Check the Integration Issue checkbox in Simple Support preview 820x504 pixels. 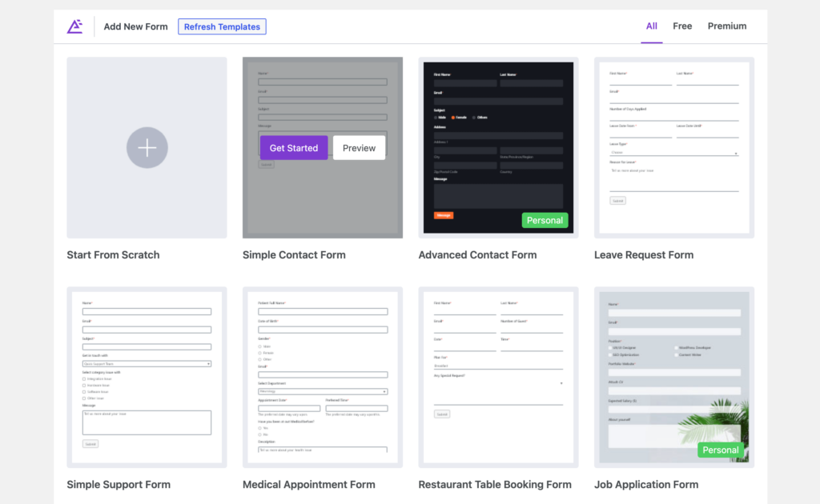[x=84, y=379]
